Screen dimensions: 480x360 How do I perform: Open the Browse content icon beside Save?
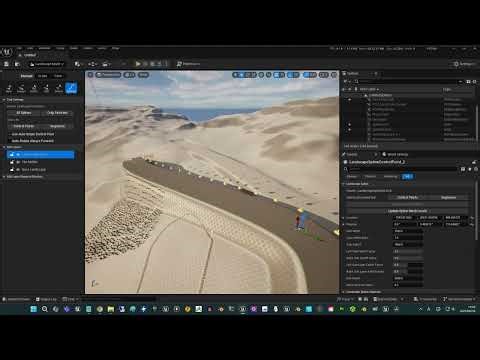(17, 64)
